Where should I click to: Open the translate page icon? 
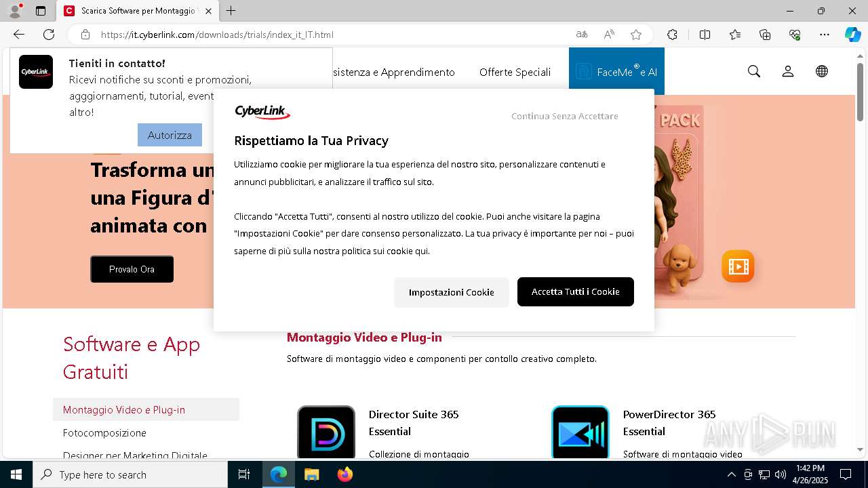[582, 35]
